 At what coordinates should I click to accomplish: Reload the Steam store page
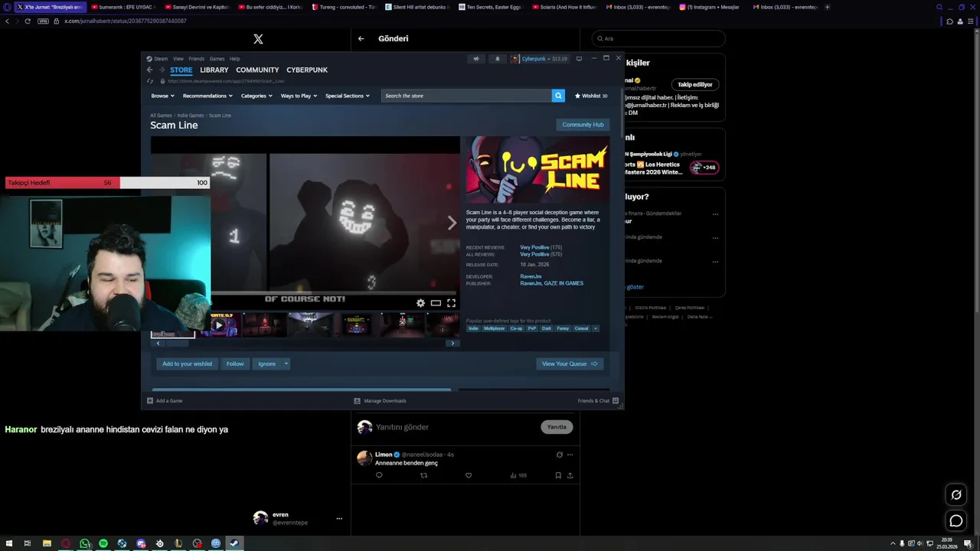[150, 81]
